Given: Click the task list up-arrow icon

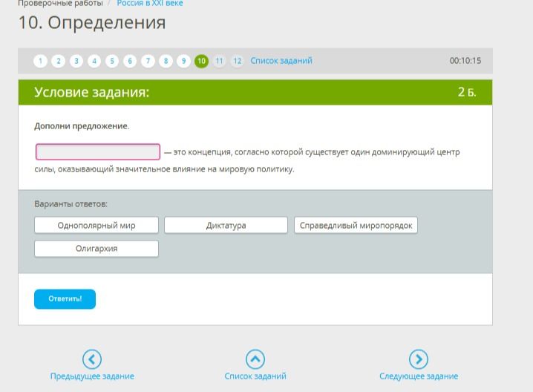Looking at the screenshot, I should tap(255, 359).
